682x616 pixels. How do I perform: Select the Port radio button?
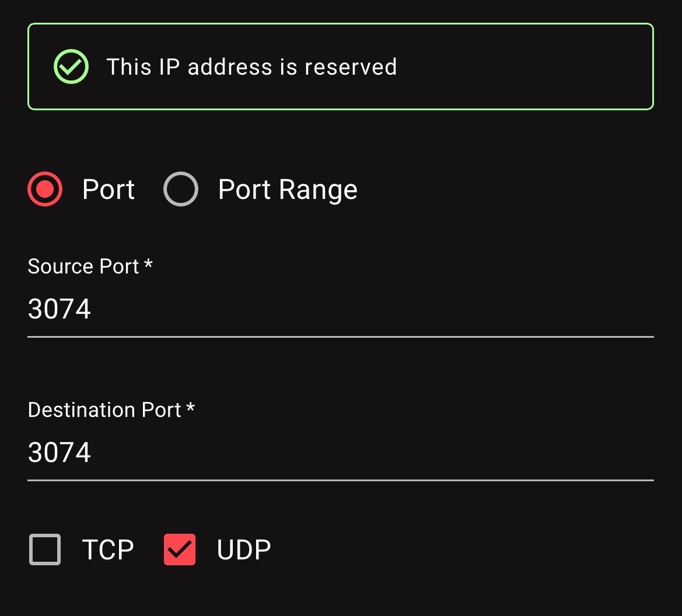45,189
